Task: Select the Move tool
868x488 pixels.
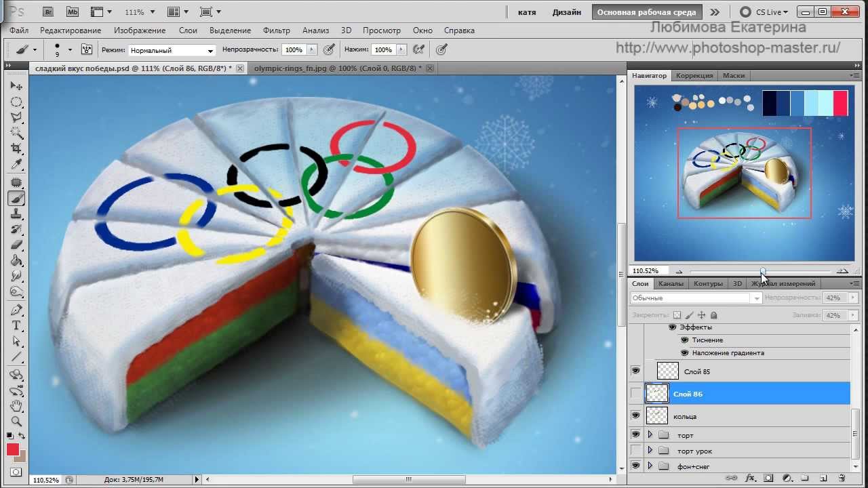Action: tap(16, 86)
